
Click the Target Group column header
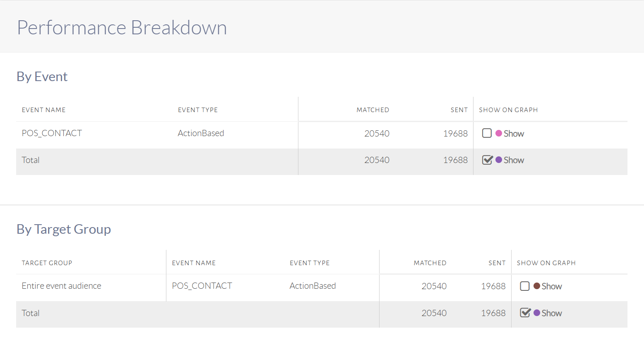tap(47, 263)
